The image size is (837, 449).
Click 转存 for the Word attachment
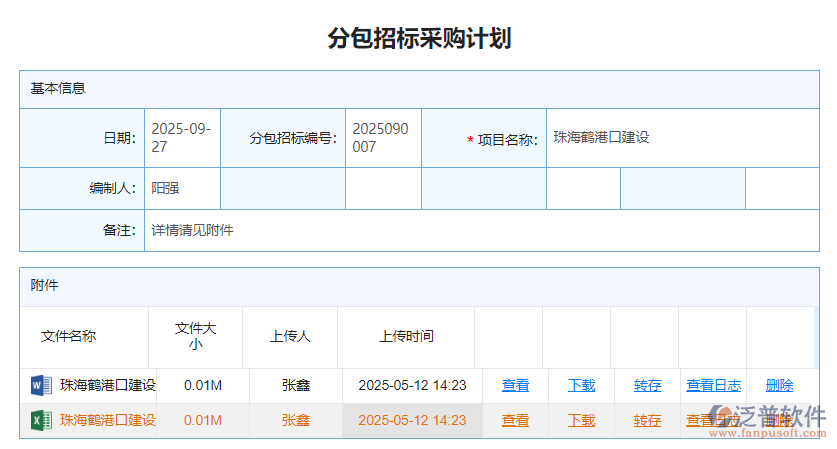click(x=647, y=385)
